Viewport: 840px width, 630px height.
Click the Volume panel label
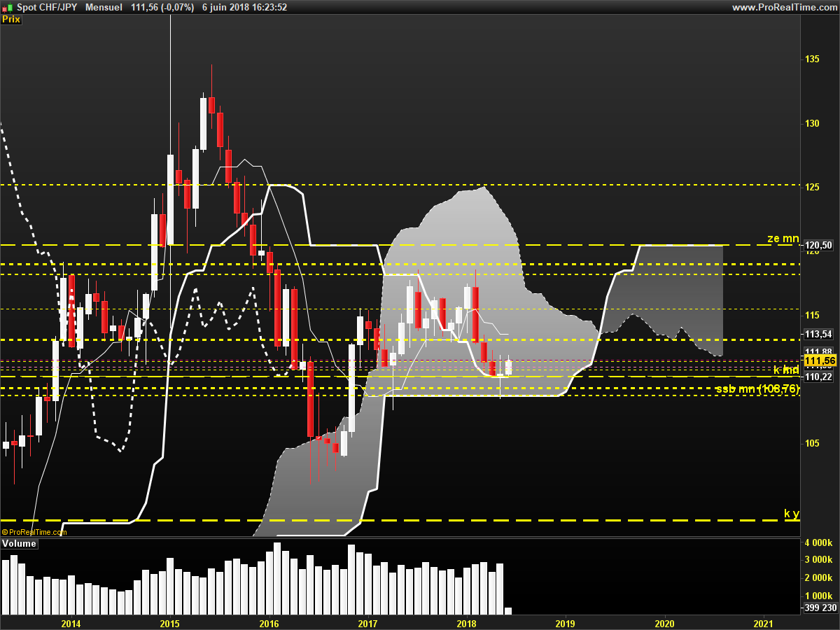pos(19,544)
